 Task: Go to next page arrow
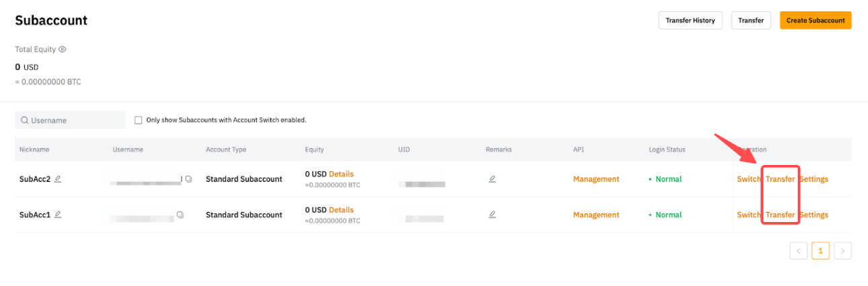coord(842,251)
